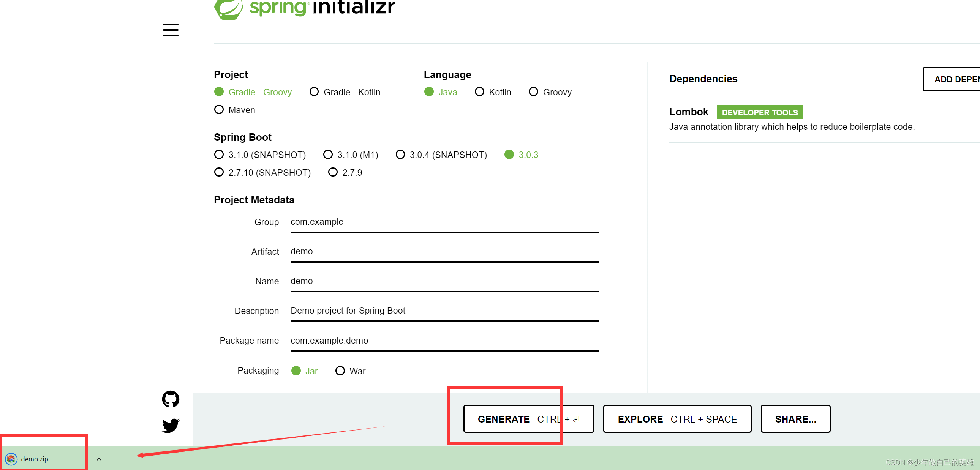980x470 pixels.
Task: Click the ADD DEPENDENCIES button
Action: tap(954, 79)
